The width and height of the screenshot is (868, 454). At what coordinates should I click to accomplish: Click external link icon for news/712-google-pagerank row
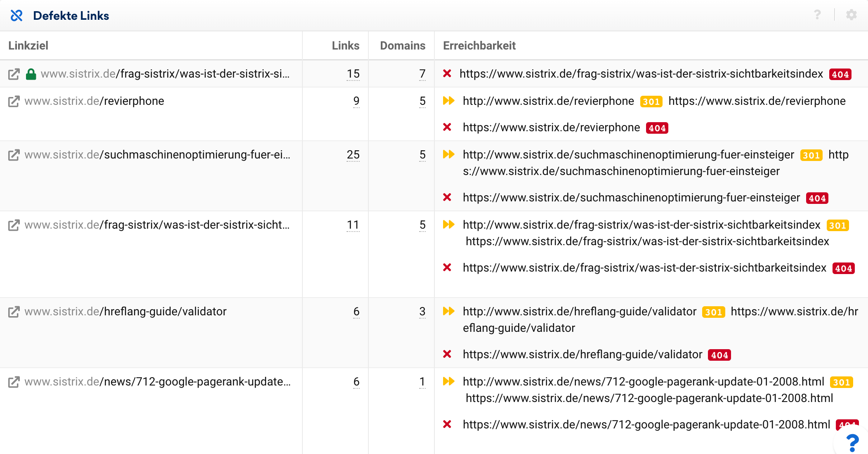(x=14, y=382)
